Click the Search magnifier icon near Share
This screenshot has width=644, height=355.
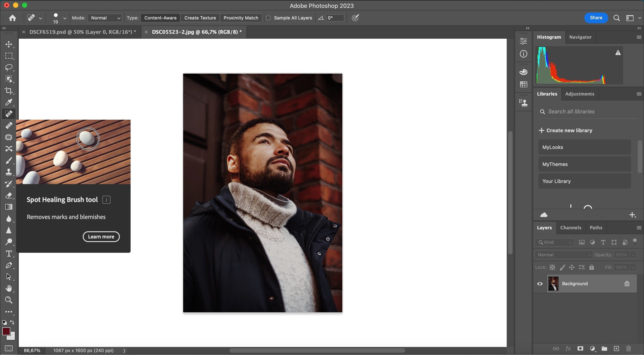click(616, 18)
